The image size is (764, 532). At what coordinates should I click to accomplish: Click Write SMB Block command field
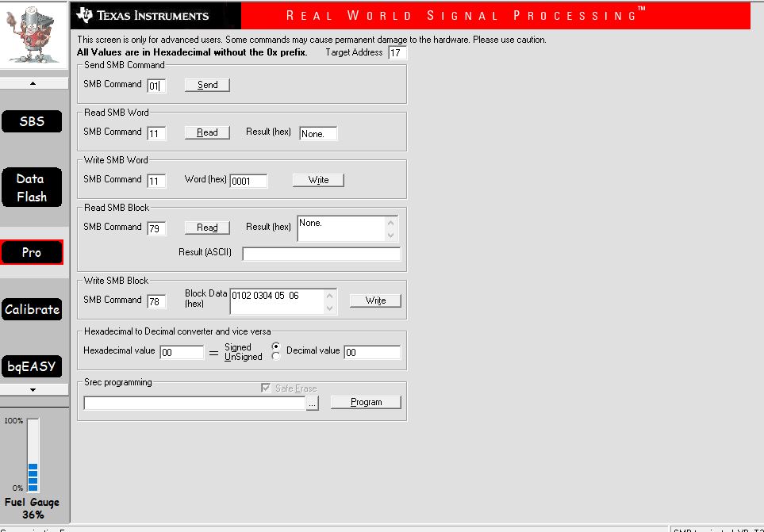click(156, 301)
